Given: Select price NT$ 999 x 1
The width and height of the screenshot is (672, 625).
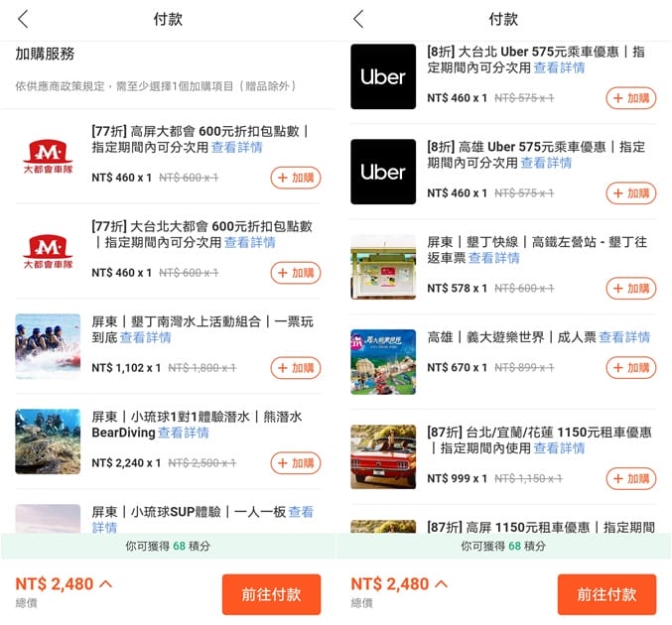Looking at the screenshot, I should tap(458, 478).
